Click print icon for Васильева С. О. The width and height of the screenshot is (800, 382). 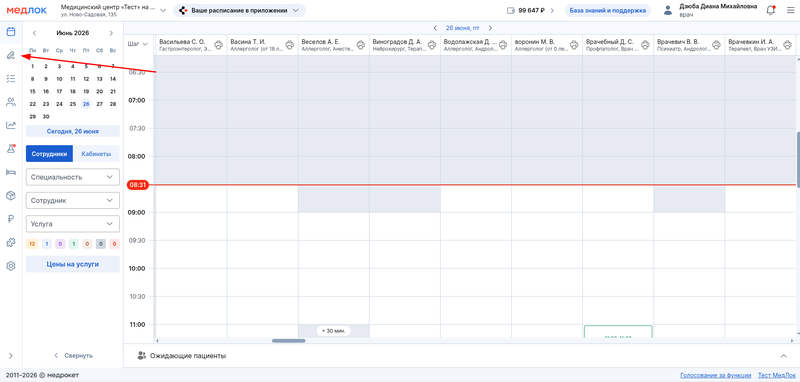click(x=218, y=45)
